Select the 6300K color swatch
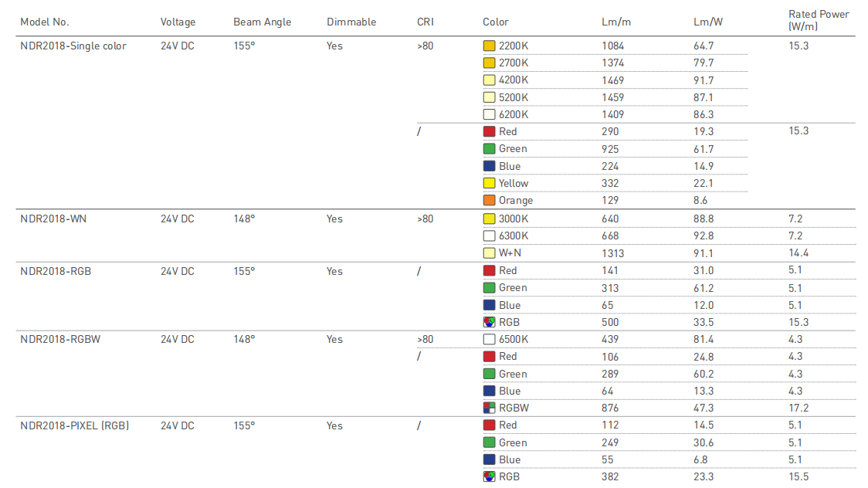Viewport: 868px width, 488px height. click(489, 236)
